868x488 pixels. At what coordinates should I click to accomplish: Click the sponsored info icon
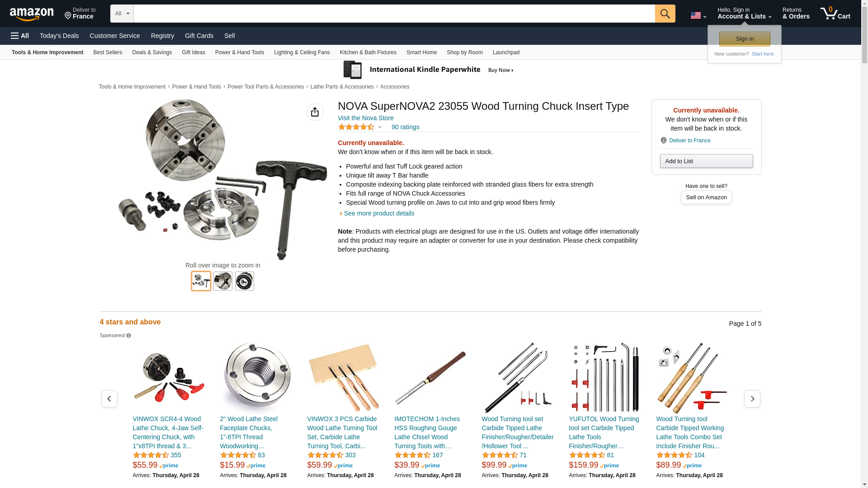coord(128,336)
